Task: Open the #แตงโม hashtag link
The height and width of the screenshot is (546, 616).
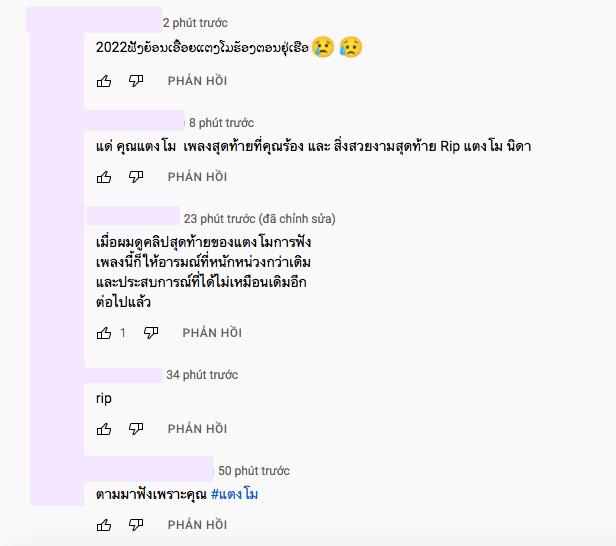Action: click(x=235, y=494)
